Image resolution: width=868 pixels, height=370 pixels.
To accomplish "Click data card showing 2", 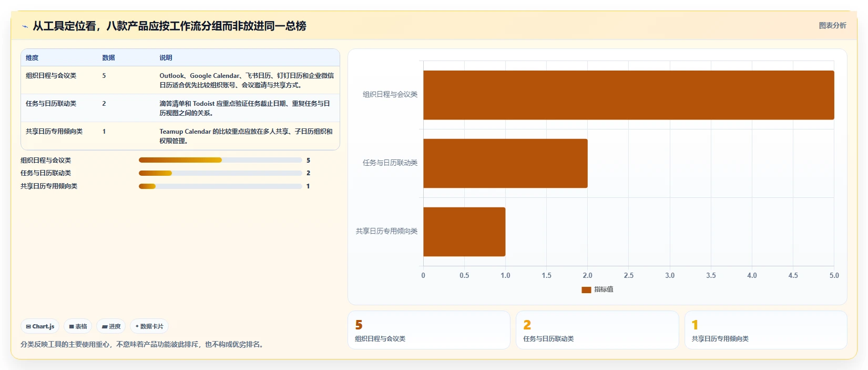I will pyautogui.click(x=597, y=330).
